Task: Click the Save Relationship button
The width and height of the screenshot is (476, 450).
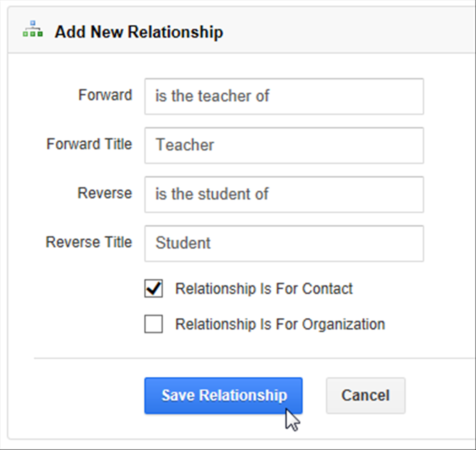Action: pos(223,395)
